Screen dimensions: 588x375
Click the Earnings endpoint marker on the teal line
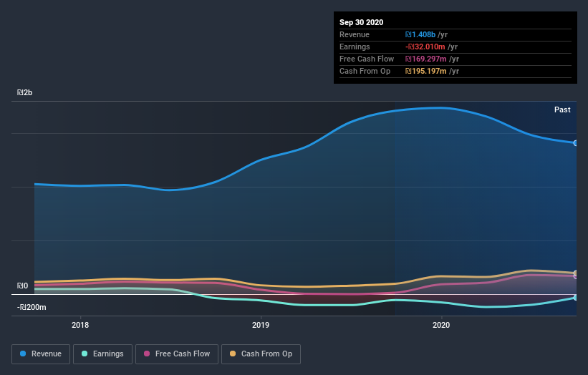pyautogui.click(x=575, y=298)
